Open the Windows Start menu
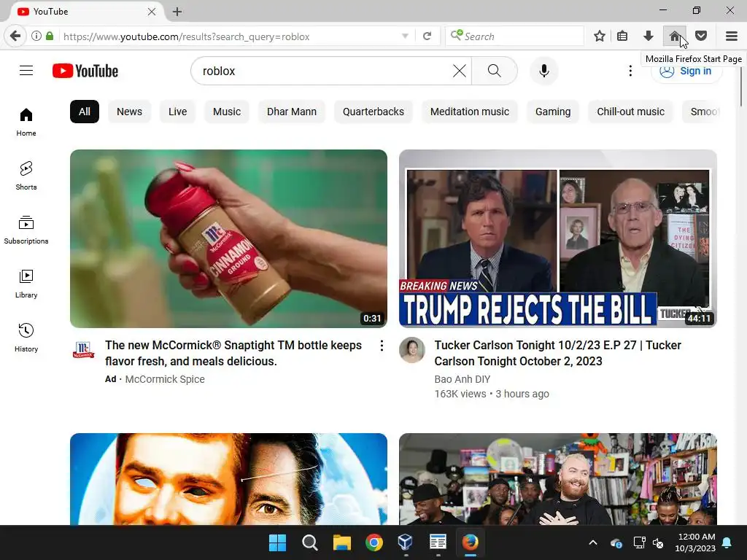Screen dimensions: 747x560 pos(277,542)
